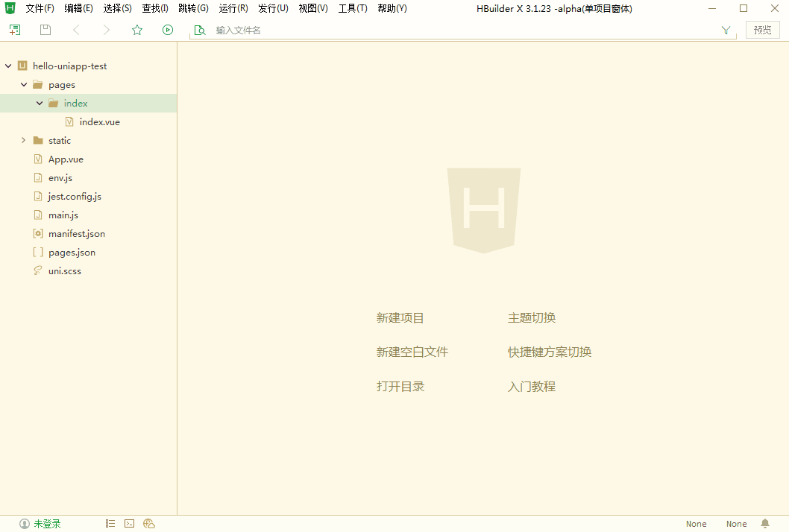Collapse the pages folder

tap(24, 84)
